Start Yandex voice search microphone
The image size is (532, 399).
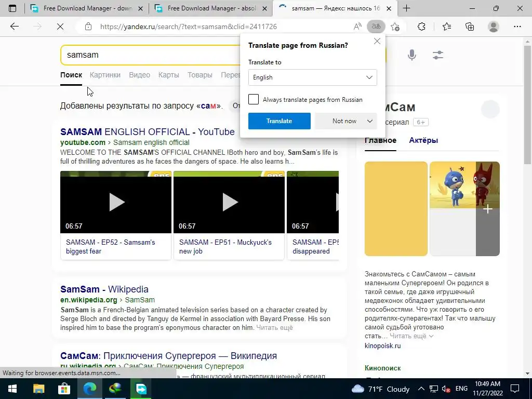(412, 55)
